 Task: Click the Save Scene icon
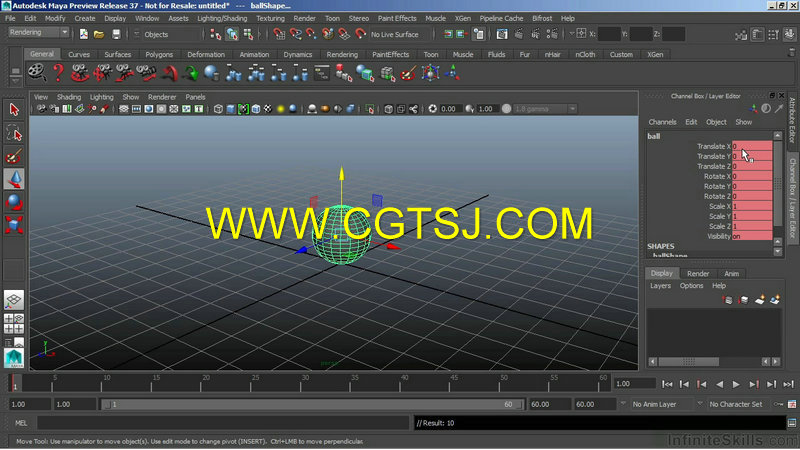pyautogui.click(x=116, y=34)
